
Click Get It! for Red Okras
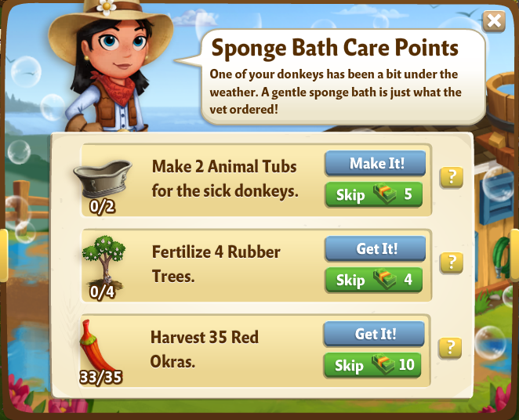pyautogui.click(x=375, y=334)
